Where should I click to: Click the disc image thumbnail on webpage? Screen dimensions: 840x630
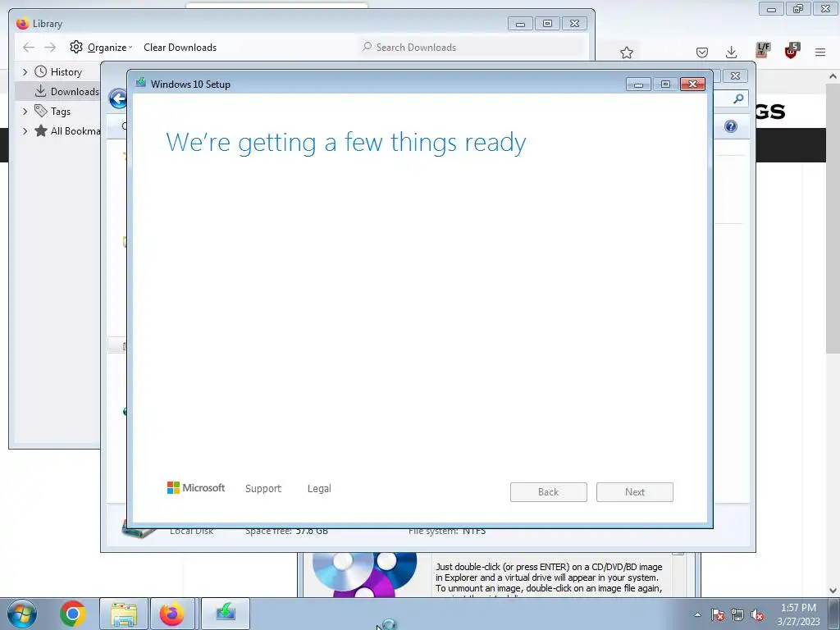click(x=365, y=575)
